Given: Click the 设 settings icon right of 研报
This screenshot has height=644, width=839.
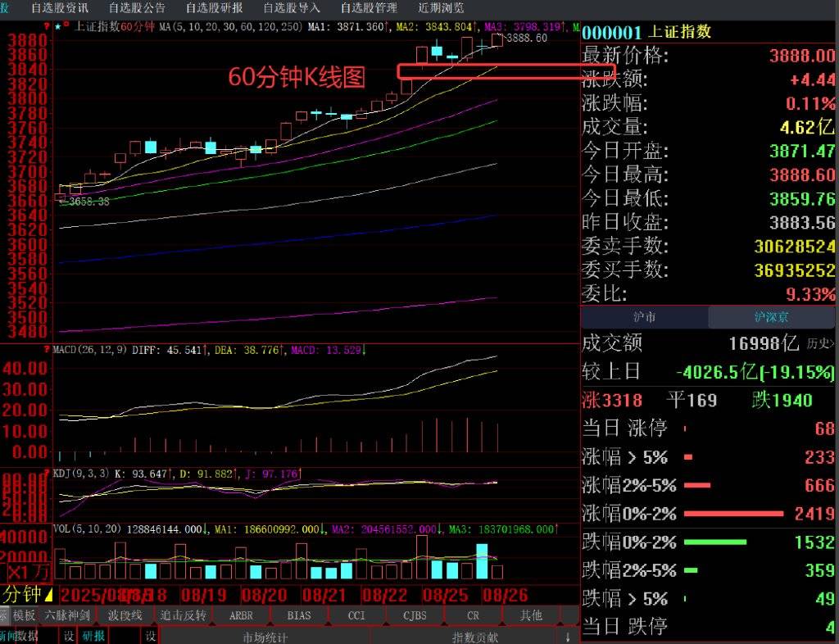Looking at the screenshot, I should (x=151, y=636).
